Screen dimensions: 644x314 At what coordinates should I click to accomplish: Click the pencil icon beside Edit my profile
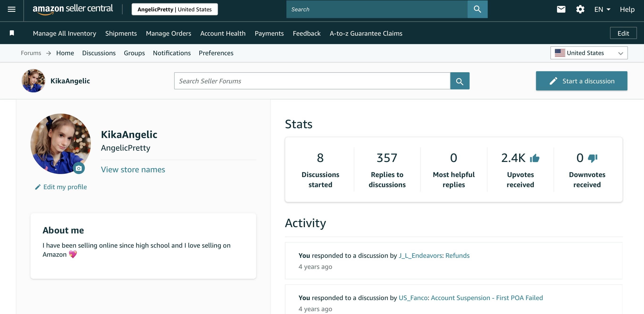click(38, 187)
